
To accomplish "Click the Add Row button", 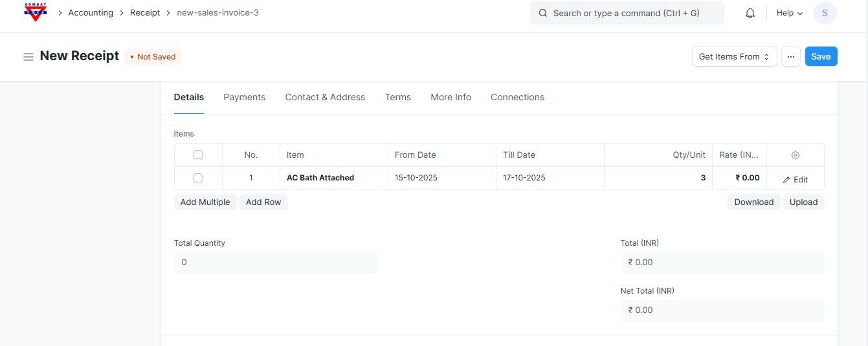I will (x=263, y=202).
